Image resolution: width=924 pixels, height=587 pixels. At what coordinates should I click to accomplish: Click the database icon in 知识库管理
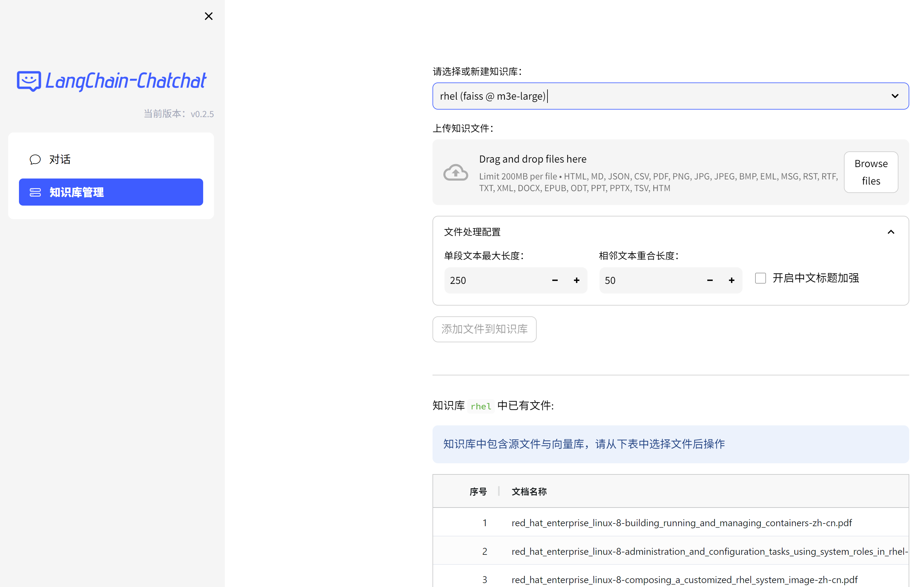tap(35, 192)
